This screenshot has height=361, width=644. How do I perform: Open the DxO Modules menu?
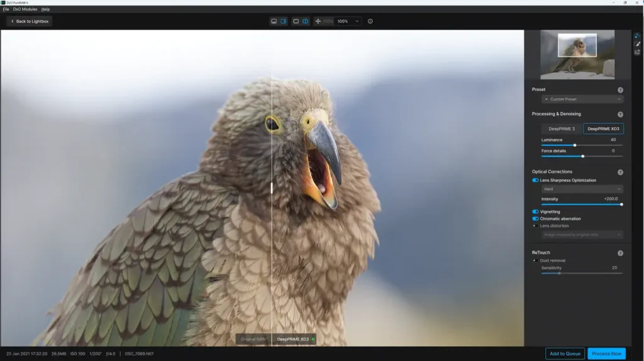[25, 9]
